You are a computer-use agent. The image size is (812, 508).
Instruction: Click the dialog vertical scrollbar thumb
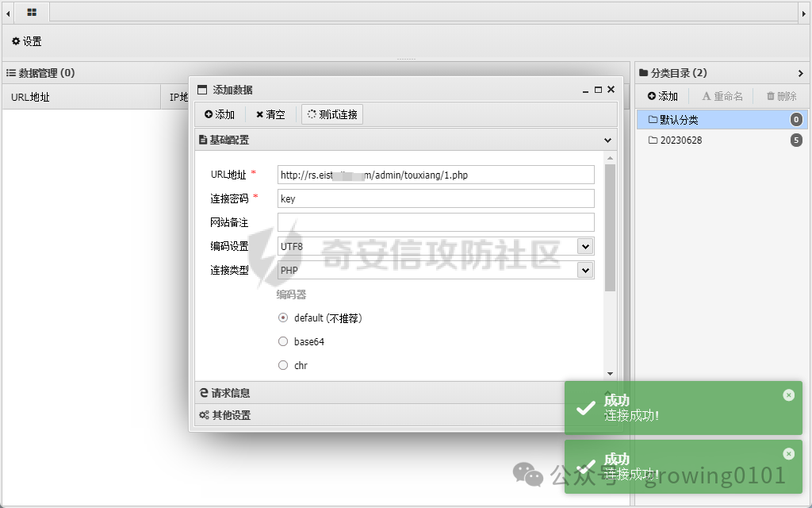pyautogui.click(x=610, y=228)
